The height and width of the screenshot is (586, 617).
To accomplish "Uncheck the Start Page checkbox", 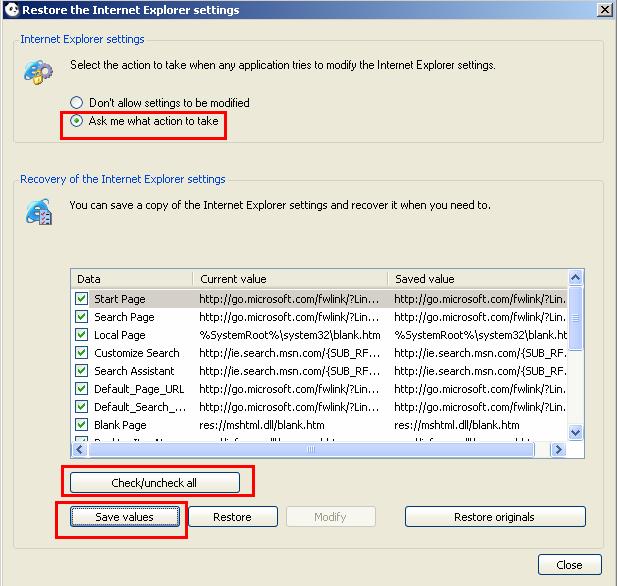I will [82, 299].
